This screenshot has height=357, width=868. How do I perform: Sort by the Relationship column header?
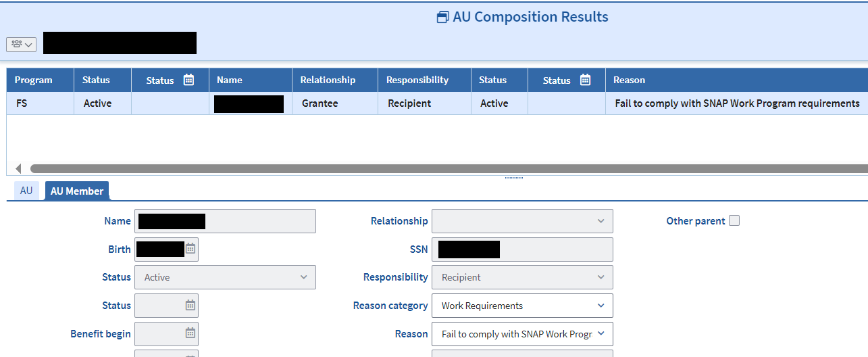334,80
